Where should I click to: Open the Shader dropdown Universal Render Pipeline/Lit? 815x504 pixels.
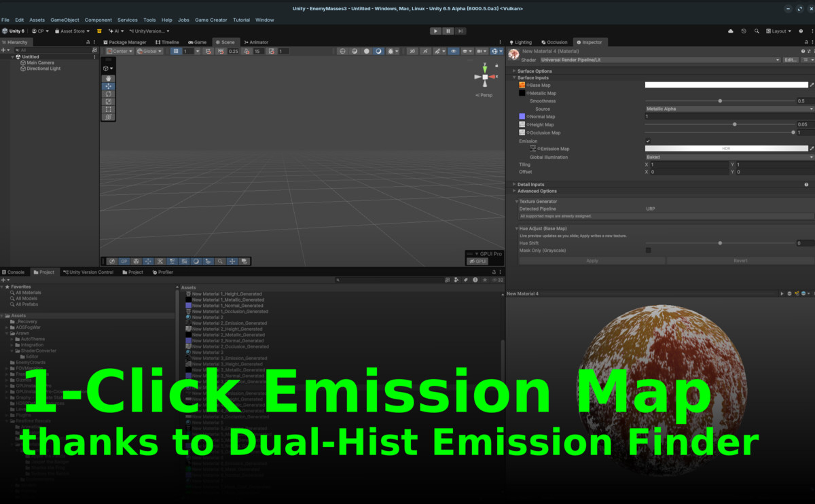point(660,60)
